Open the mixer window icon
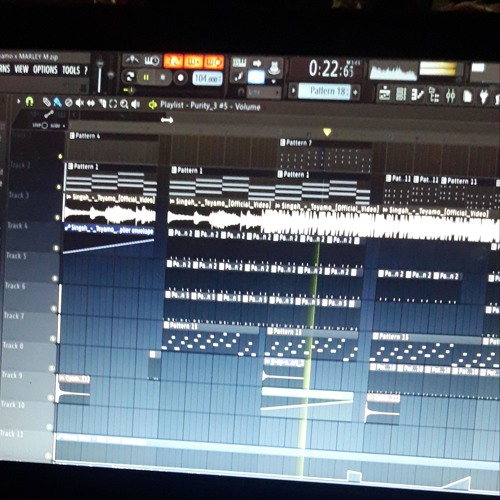 [450, 96]
